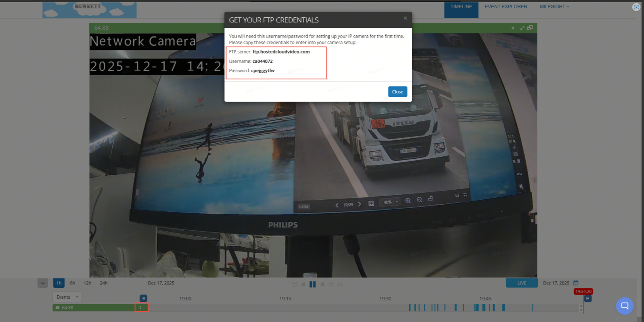Go to previous event
Screen dimensions: 644x322
tap(303, 284)
